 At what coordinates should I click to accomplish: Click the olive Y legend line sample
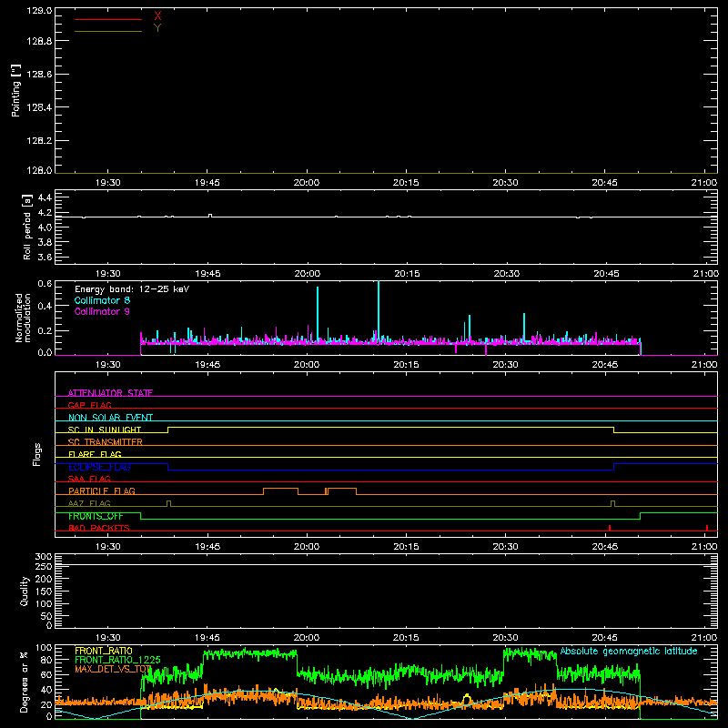(x=108, y=32)
